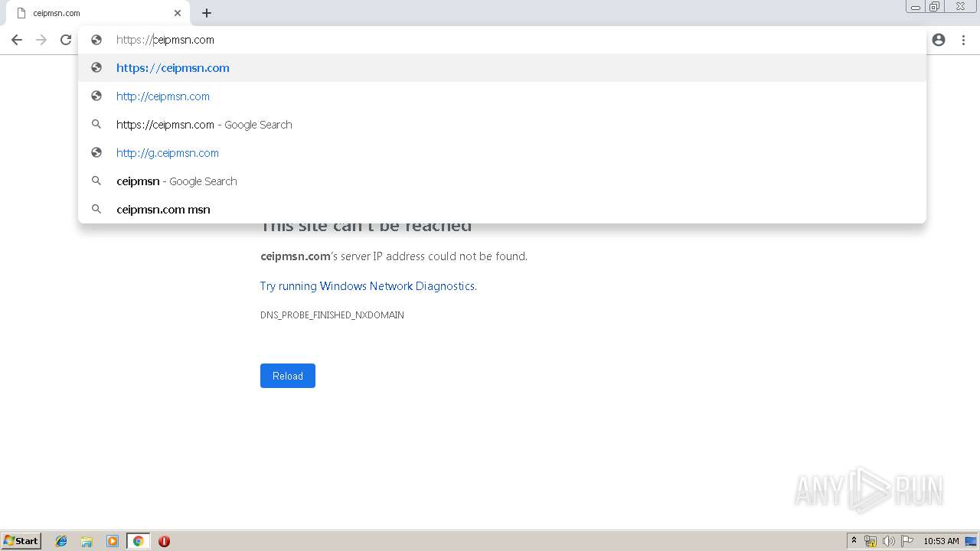The image size is (980, 551).
Task: Go back using the back arrow
Action: pyautogui.click(x=17, y=40)
